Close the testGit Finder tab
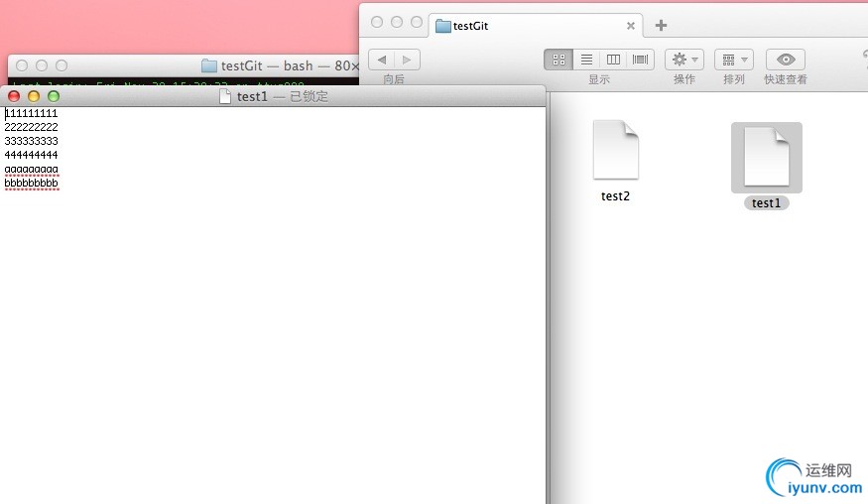The image size is (868, 504). [631, 26]
